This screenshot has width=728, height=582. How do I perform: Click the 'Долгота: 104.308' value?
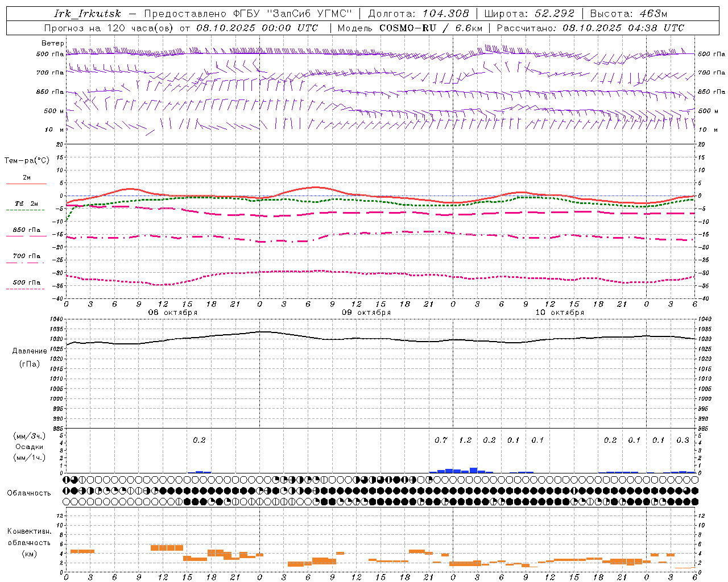tap(419, 14)
